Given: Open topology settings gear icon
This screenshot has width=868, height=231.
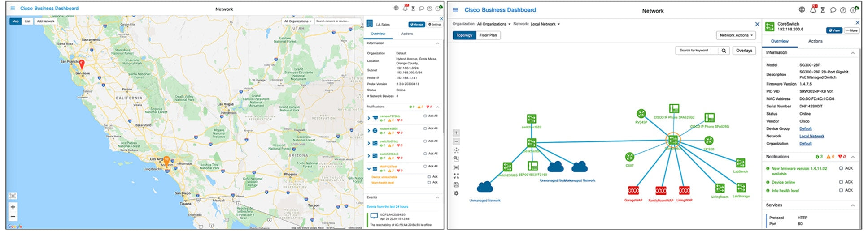Looking at the screenshot, I should (456, 193).
